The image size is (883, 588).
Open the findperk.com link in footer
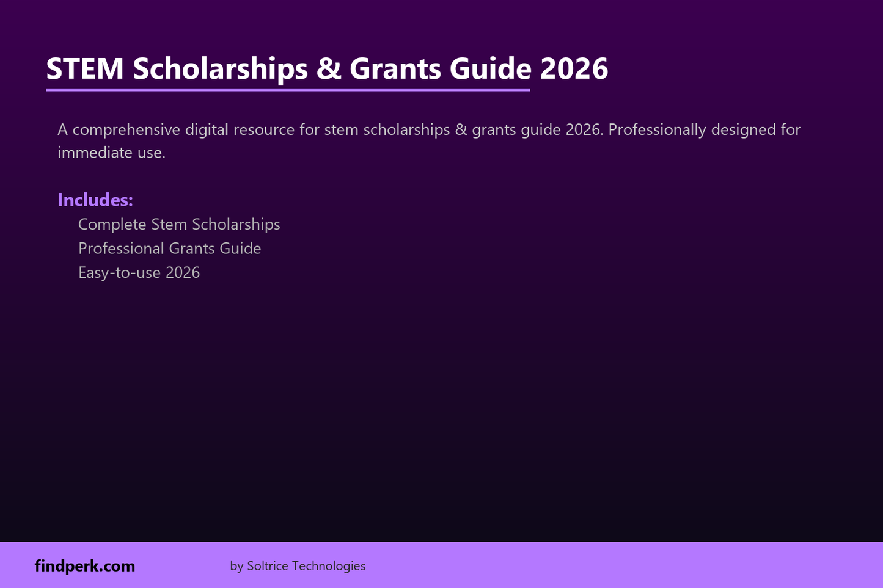[85, 566]
